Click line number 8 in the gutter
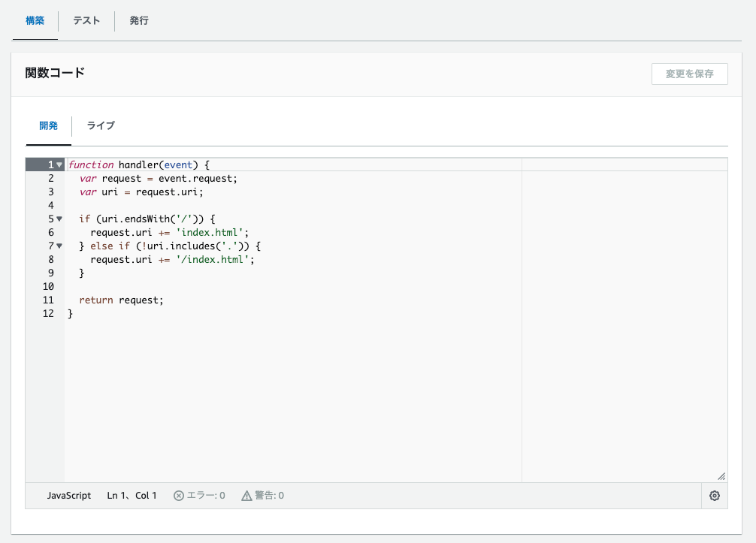756x543 pixels. [x=50, y=259]
